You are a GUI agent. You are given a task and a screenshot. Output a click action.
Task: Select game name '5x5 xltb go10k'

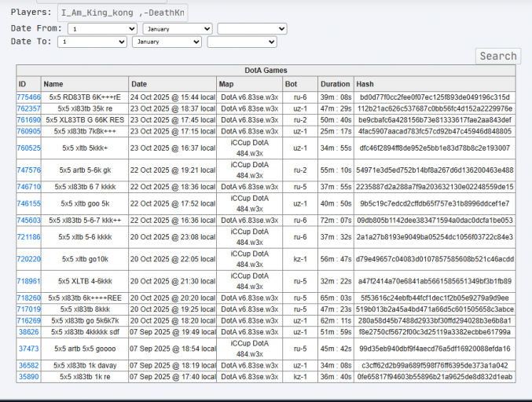pyautogui.click(x=85, y=259)
